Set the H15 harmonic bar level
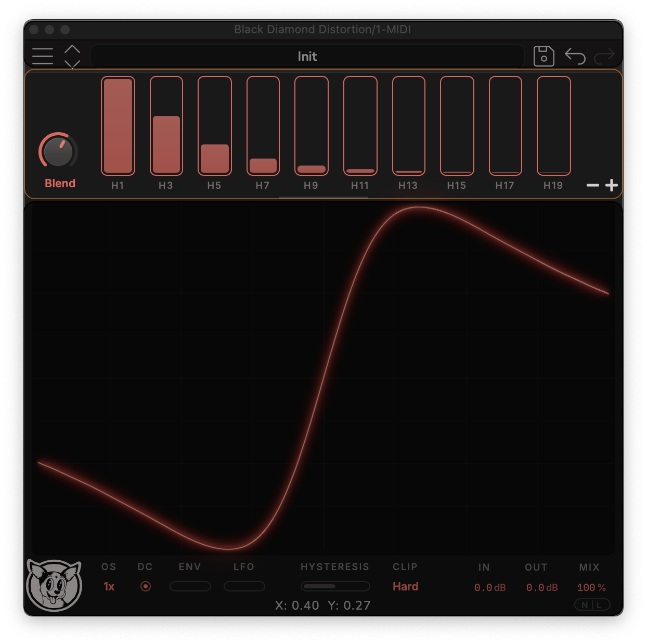647x644 pixels. 457,126
